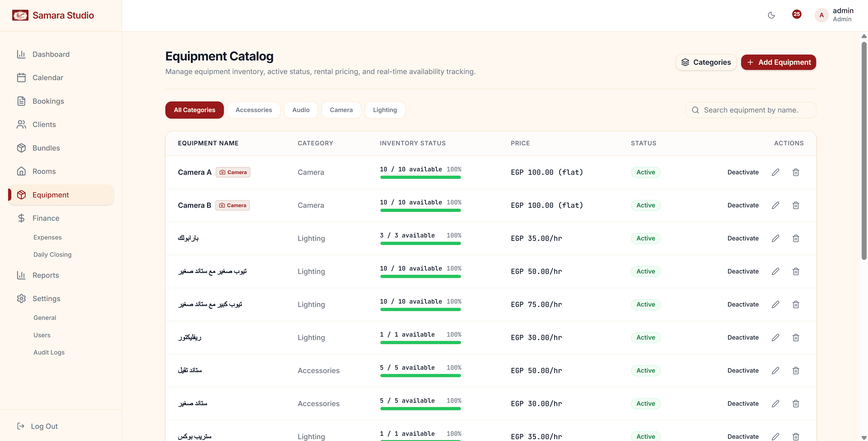
Task: Open Audit Logs under Settings
Action: [x=49, y=353]
